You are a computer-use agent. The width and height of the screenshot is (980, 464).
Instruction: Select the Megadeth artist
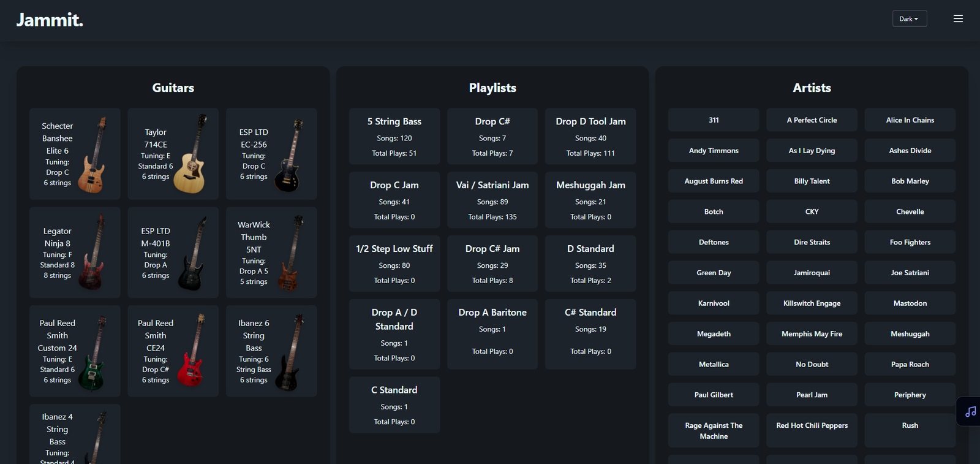[x=714, y=334]
